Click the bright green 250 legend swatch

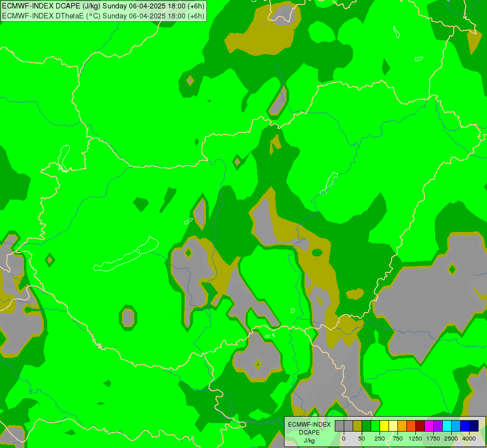click(375, 426)
